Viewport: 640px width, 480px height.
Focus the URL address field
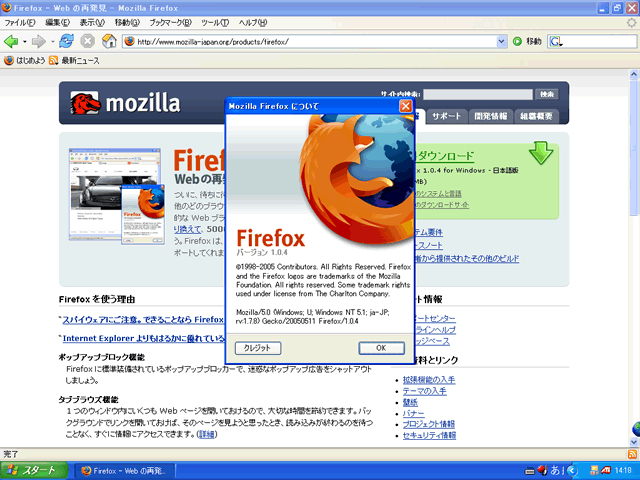(x=316, y=42)
